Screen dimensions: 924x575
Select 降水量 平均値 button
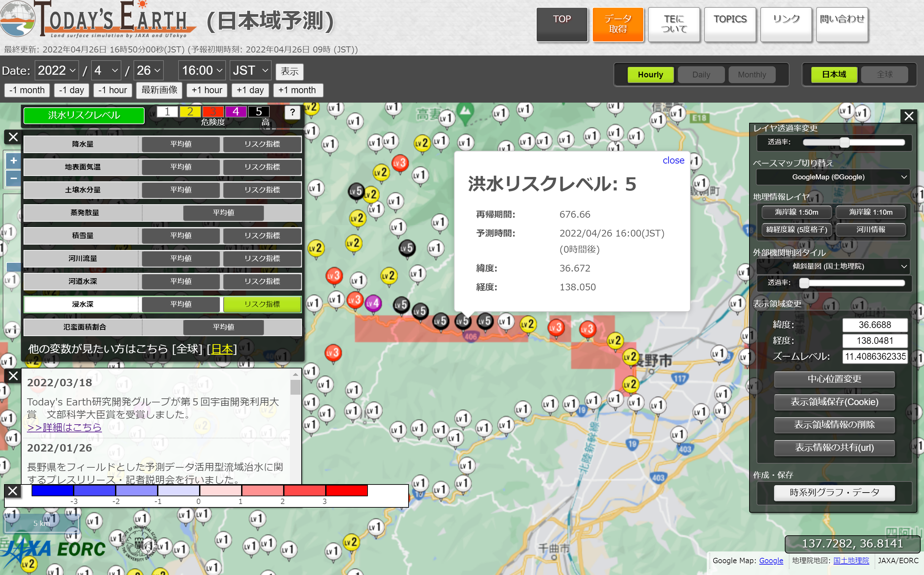181,144
